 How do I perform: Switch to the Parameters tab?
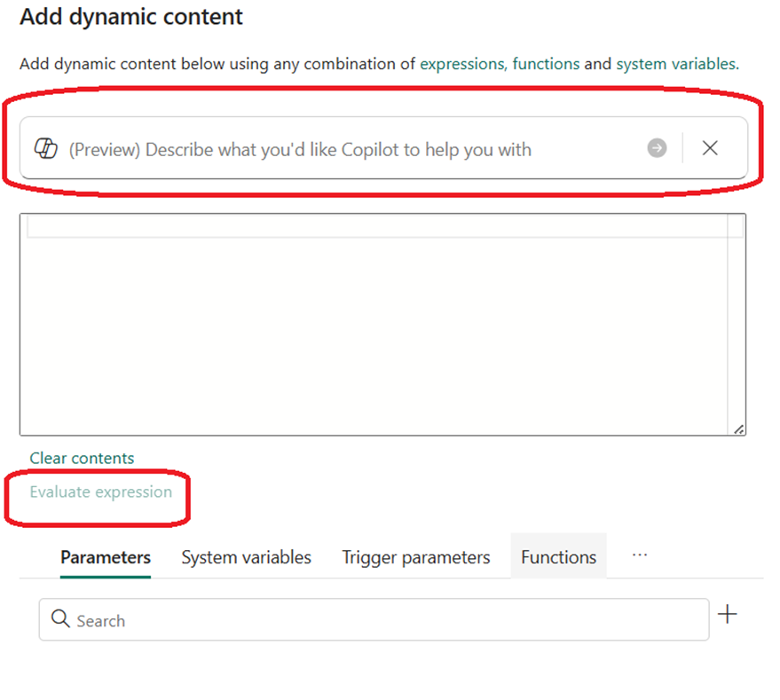(106, 557)
